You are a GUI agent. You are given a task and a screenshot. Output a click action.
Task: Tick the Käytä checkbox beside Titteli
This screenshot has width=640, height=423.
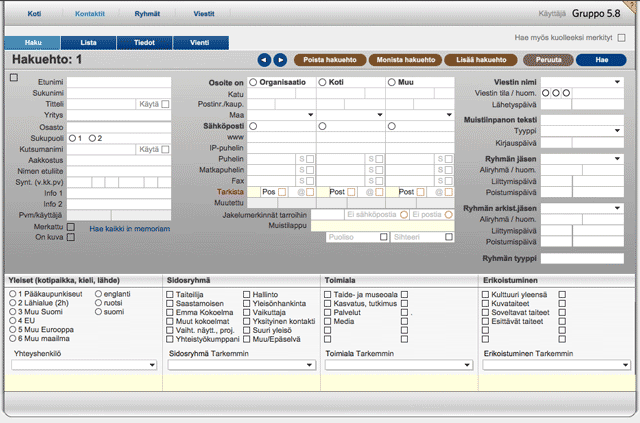click(x=165, y=104)
